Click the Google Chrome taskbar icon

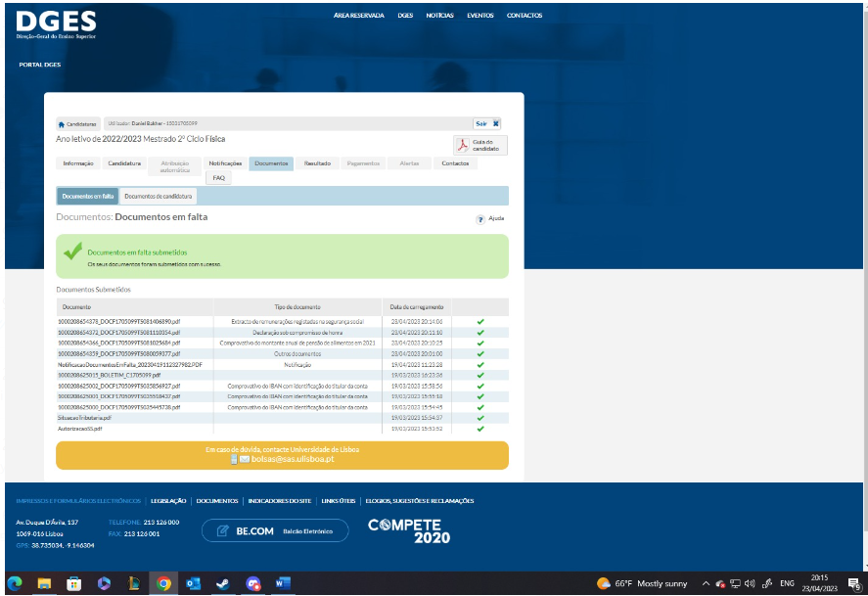point(163,583)
